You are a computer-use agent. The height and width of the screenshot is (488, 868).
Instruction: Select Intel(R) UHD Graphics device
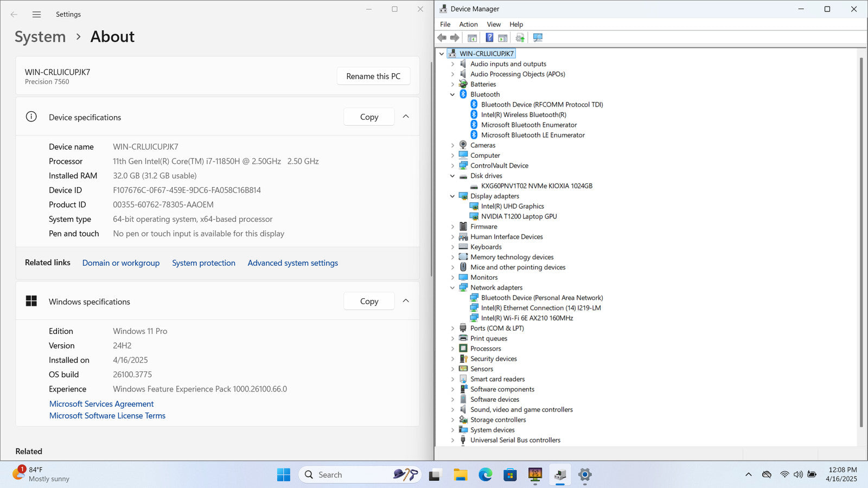pyautogui.click(x=513, y=206)
